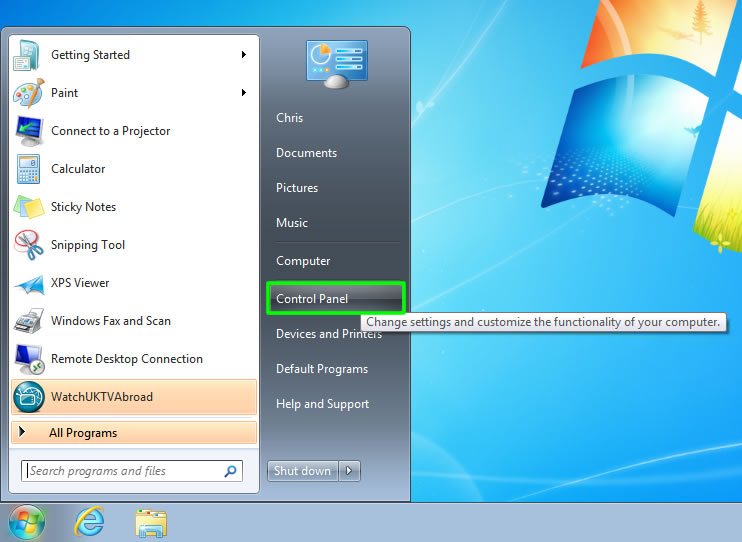Click the Sticky Notes label
Screen dimensions: 742x542
[84, 207]
